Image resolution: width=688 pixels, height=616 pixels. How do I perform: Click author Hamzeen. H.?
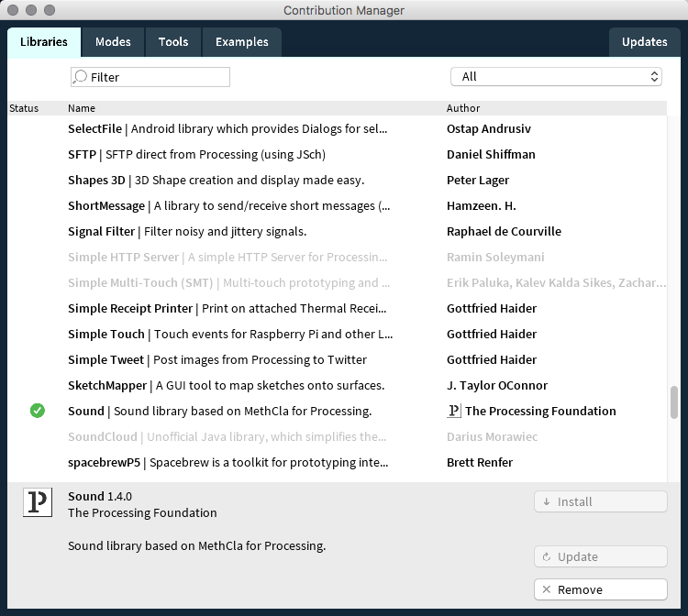tap(482, 205)
